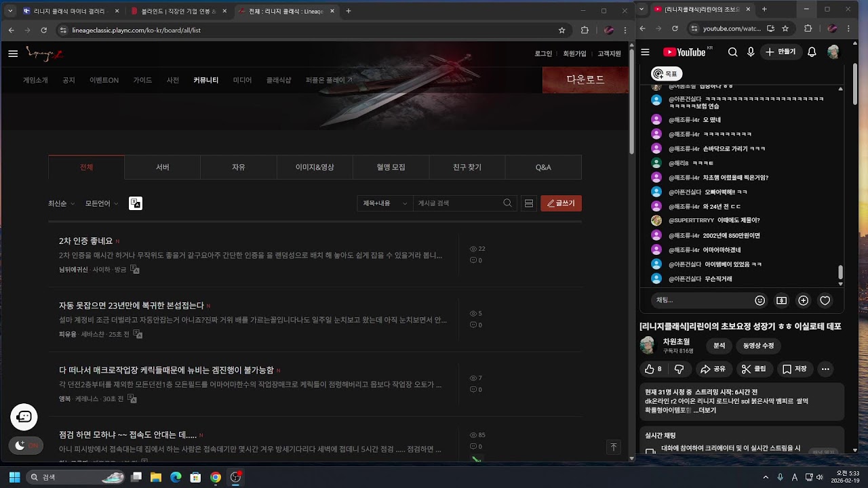
Task: Open the tab search chevron in the YouTube window
Action: [642, 9]
